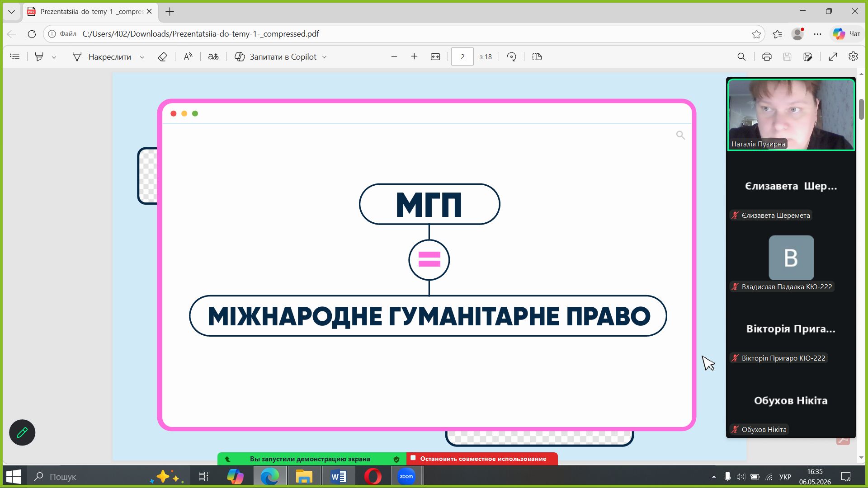Open the tab actions dropdown menu
The height and width of the screenshot is (488, 868).
pos(11,12)
